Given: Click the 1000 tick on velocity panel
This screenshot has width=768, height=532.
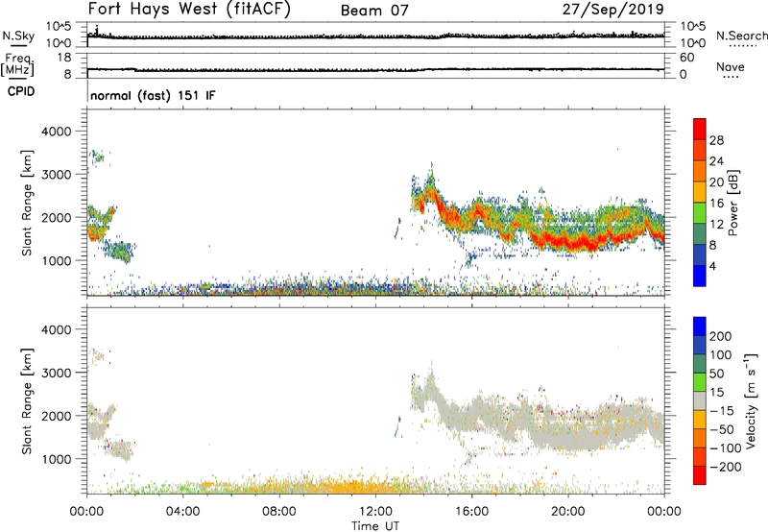Looking at the screenshot, I should click(57, 459).
